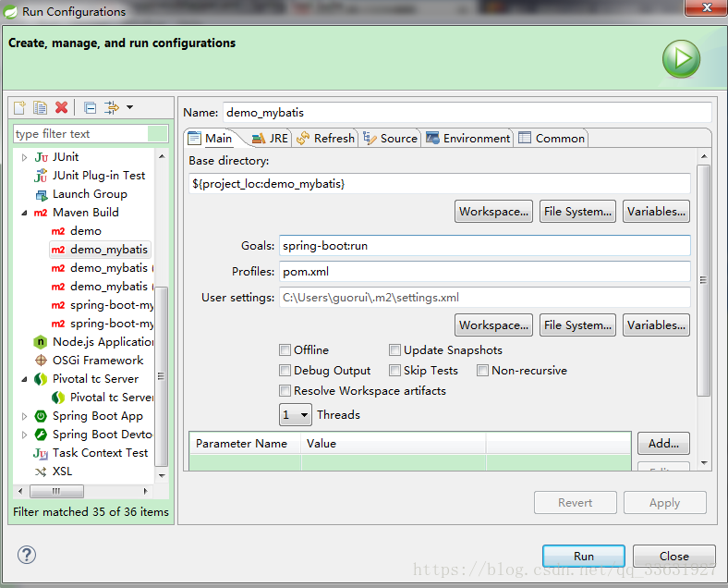Collapse all tree items icon
The width and height of the screenshot is (728, 588).
point(90,108)
